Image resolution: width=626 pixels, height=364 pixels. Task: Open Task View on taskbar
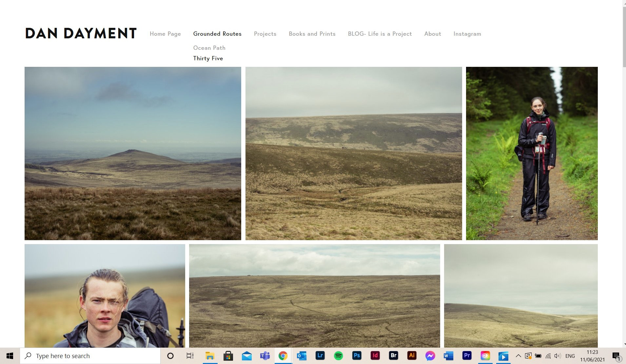pos(190,356)
